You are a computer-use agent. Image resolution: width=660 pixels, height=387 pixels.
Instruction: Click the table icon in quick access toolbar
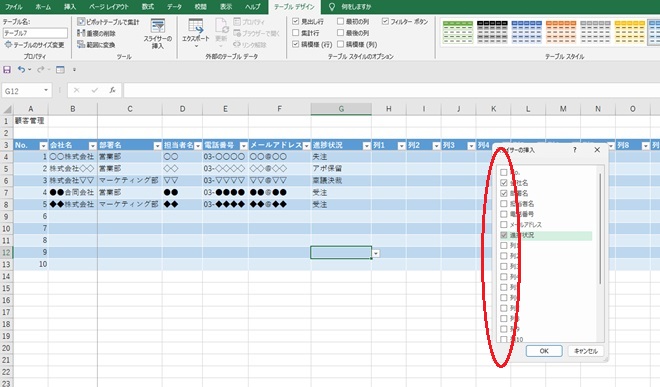pos(60,70)
